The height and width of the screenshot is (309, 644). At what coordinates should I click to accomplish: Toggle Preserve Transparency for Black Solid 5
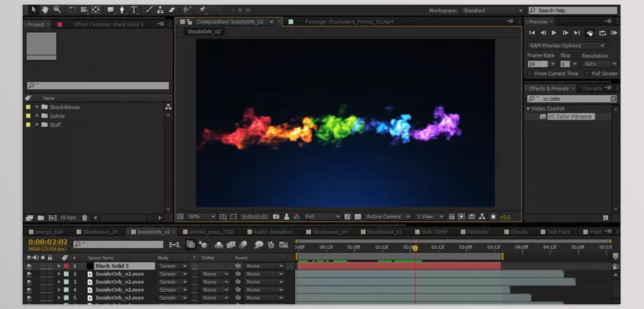pos(195,266)
